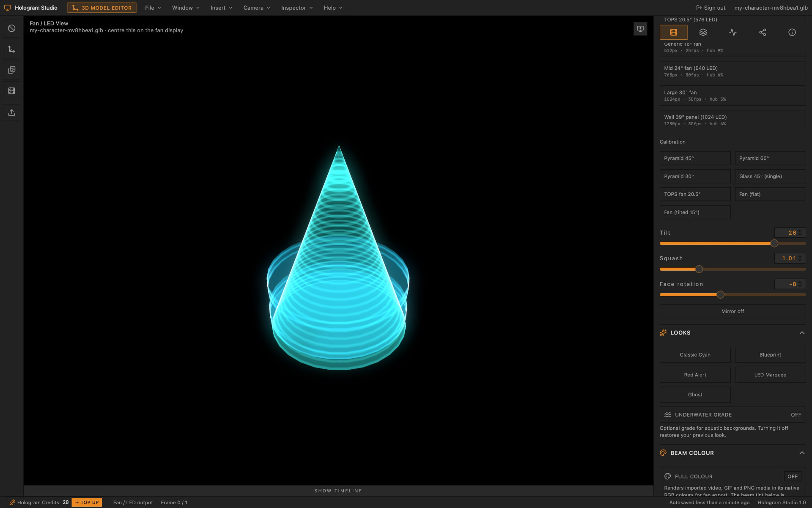Select Pyramid 45° calibration preset
The height and width of the screenshot is (508, 812).
point(695,158)
